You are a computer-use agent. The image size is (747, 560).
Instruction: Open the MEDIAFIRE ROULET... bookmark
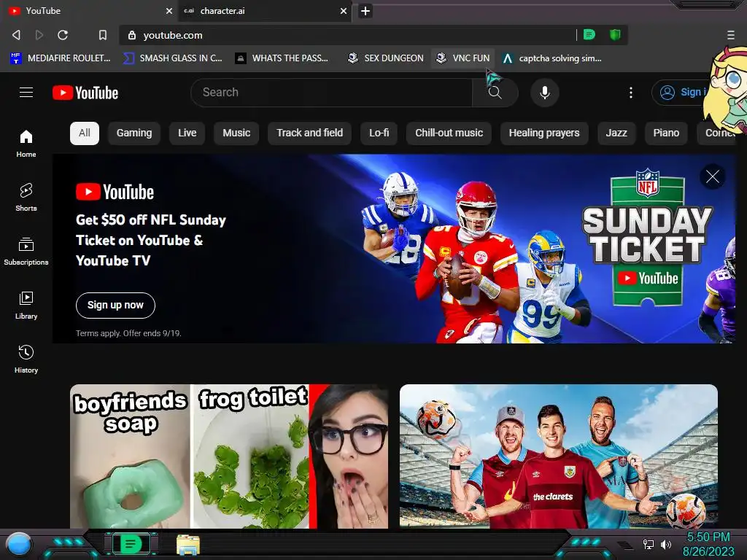coord(60,58)
